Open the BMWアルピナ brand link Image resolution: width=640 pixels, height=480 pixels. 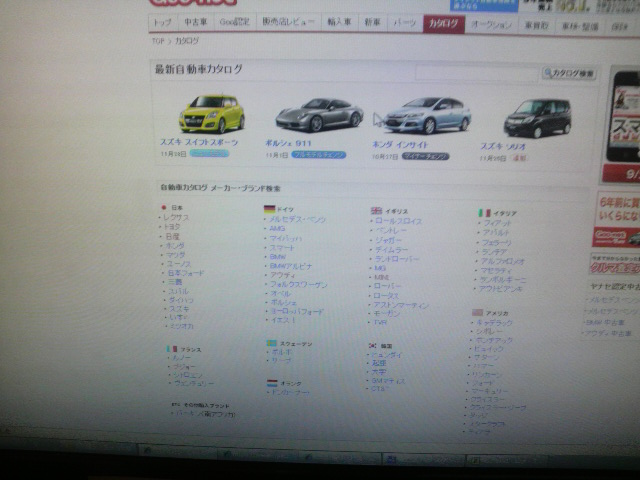291,266
